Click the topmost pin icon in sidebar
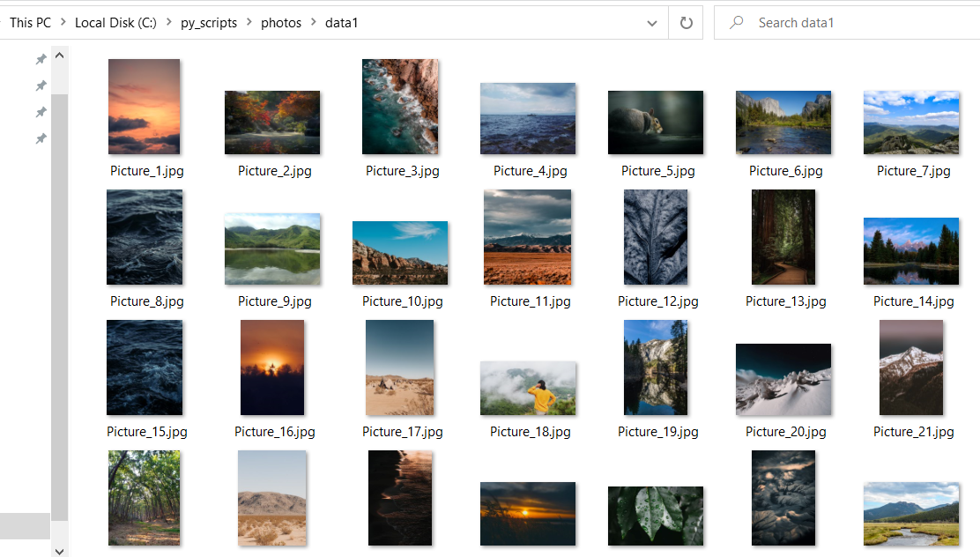Screen dimensions: 980x557 pos(41,59)
